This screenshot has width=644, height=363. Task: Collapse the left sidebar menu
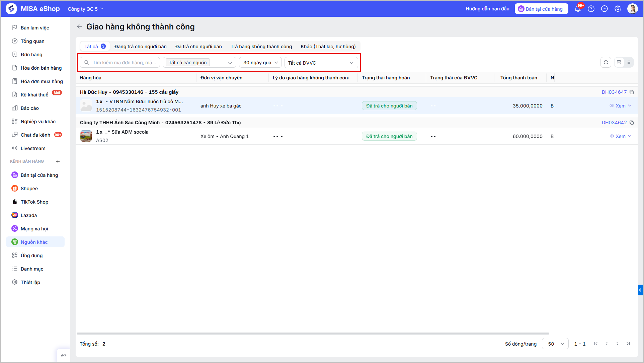tap(64, 356)
